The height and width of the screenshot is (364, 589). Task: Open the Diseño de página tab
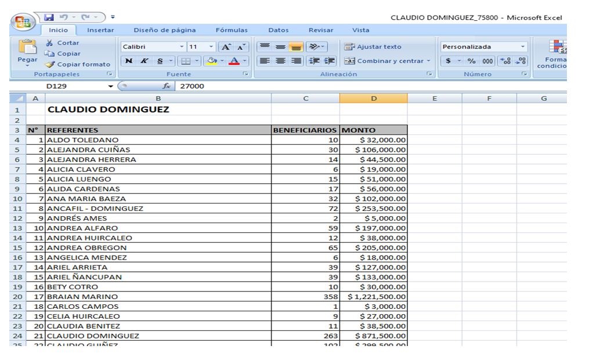[165, 30]
